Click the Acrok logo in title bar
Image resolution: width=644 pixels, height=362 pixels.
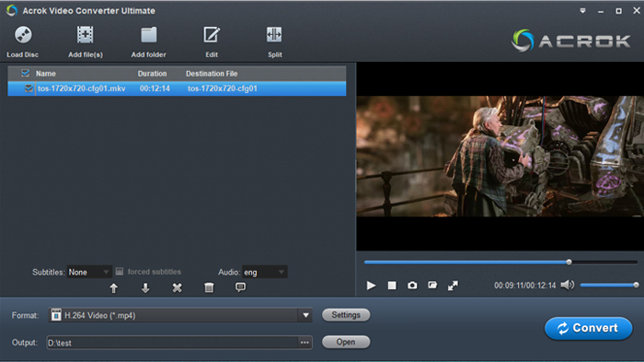coord(11,10)
